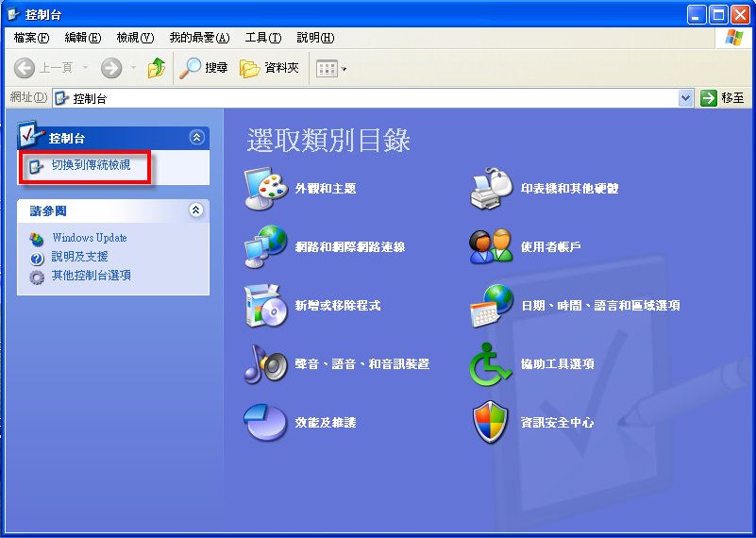Screen dimensions: 756x538
Task: Open the address bar dropdown arrow
Action: tap(686, 98)
